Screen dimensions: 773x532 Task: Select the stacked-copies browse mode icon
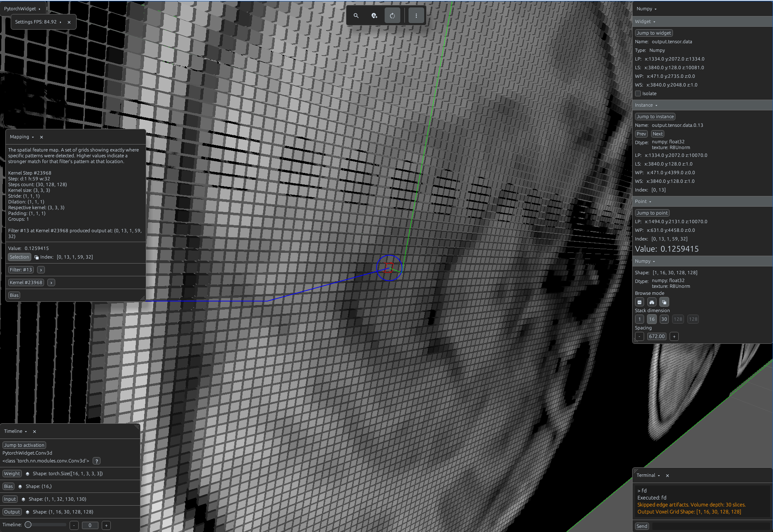664,302
